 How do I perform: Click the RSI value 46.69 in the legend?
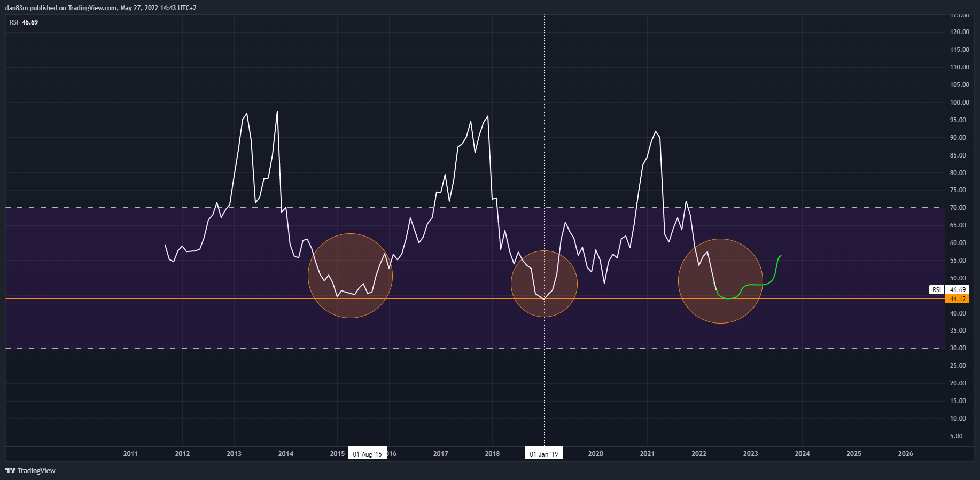click(x=30, y=22)
